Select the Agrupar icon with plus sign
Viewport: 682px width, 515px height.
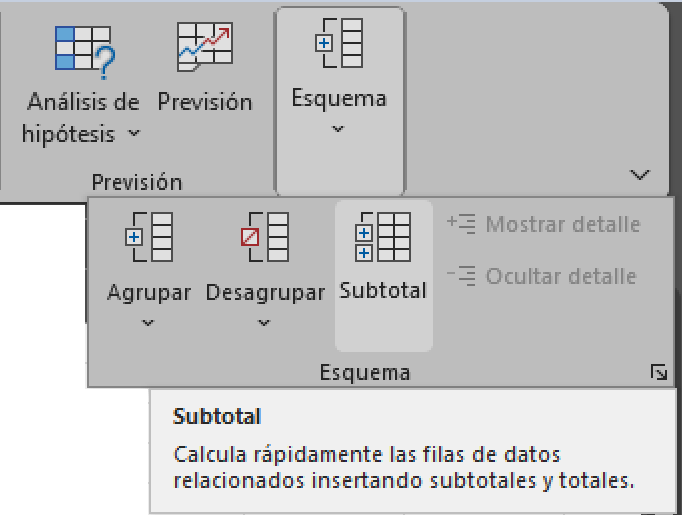point(149,237)
